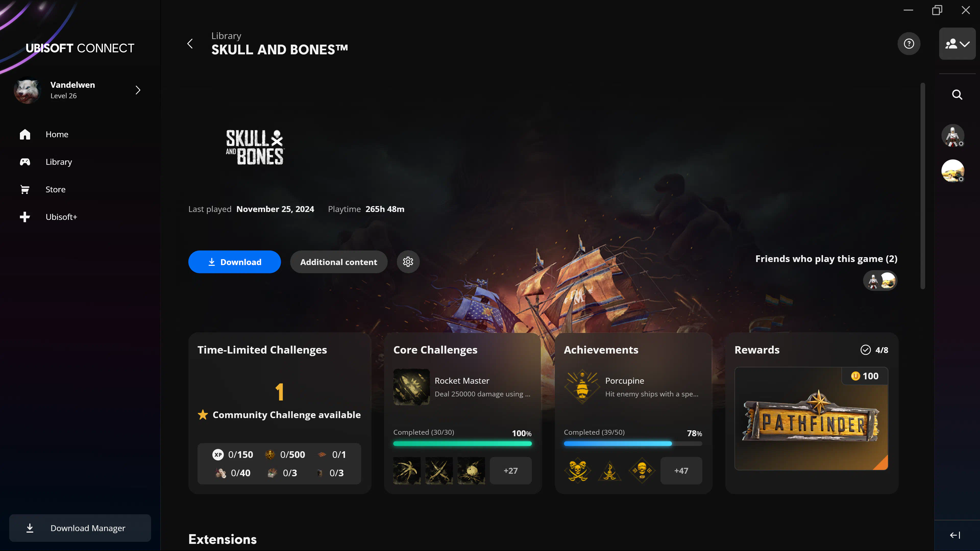Expand Vandelwen profile chevron
This screenshot has height=551, width=980.
[138, 90]
